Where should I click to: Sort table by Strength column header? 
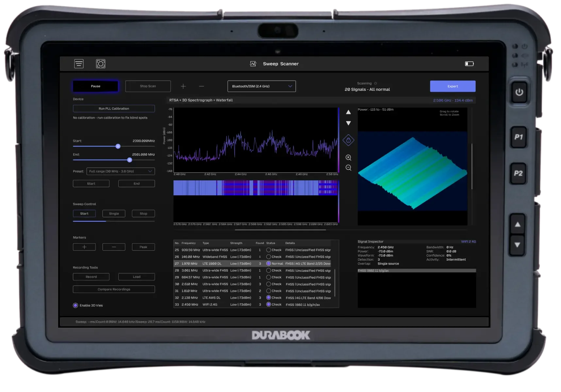(x=236, y=243)
